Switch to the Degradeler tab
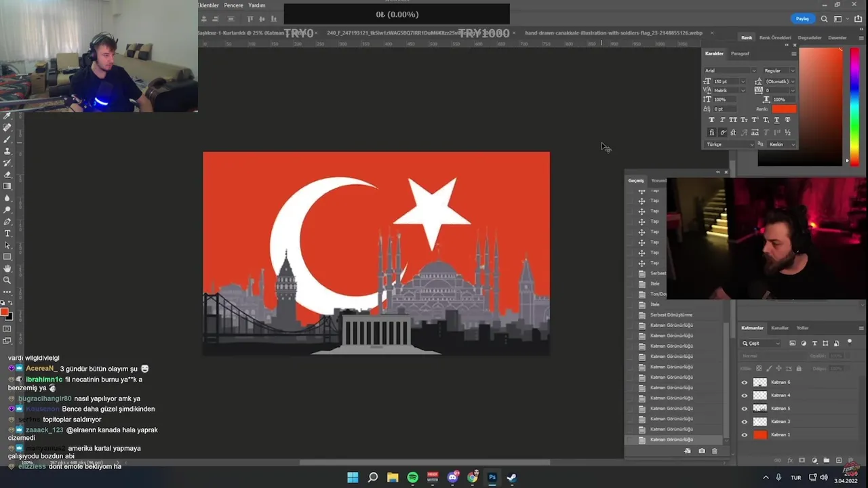 (x=810, y=37)
